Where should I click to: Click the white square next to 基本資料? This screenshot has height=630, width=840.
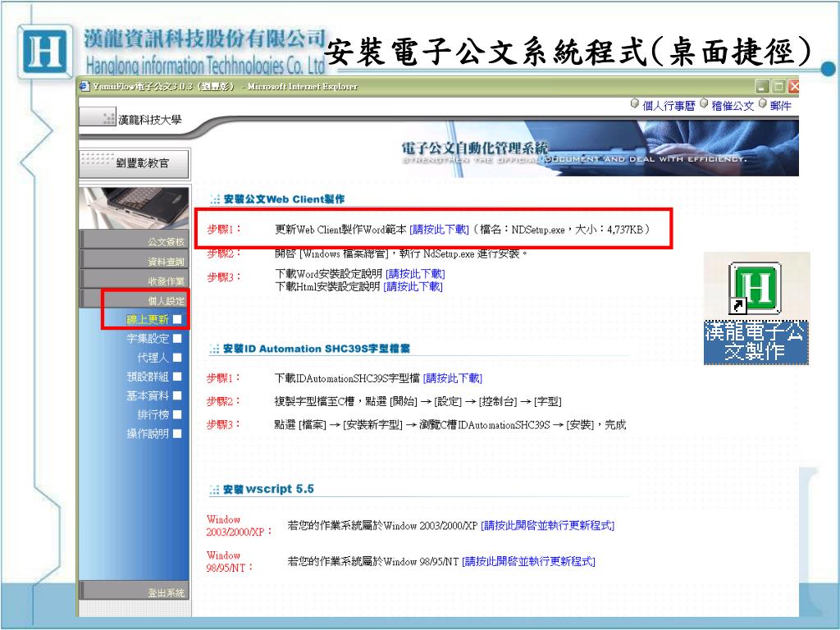coord(177,395)
